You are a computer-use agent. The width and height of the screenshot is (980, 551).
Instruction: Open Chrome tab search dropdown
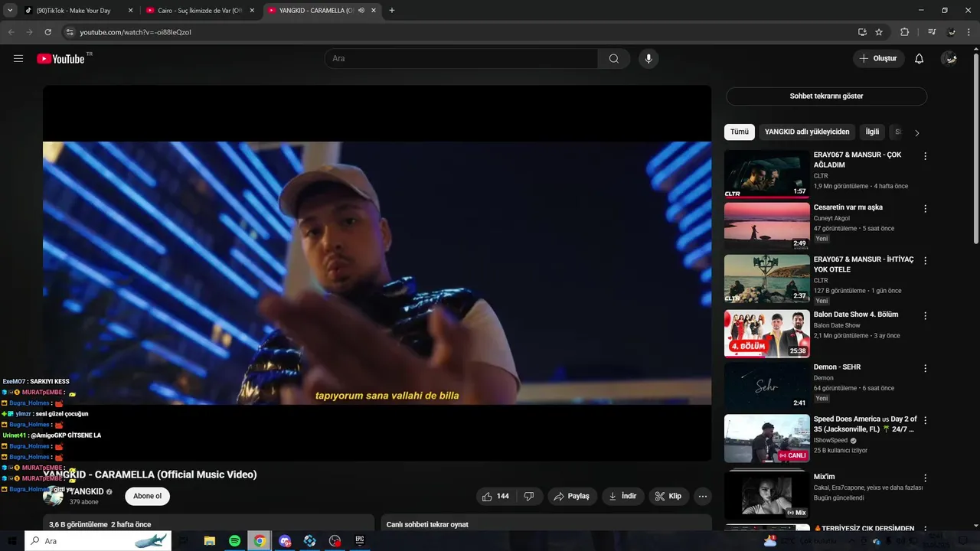pyautogui.click(x=10, y=11)
